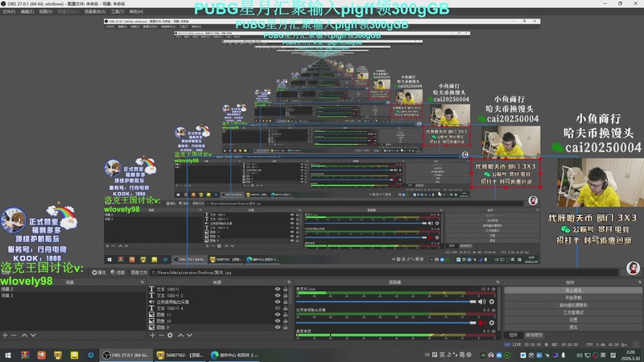This screenshot has height=362, width=644.
Task: Click 开始录制 to start recording
Action: coord(573,298)
